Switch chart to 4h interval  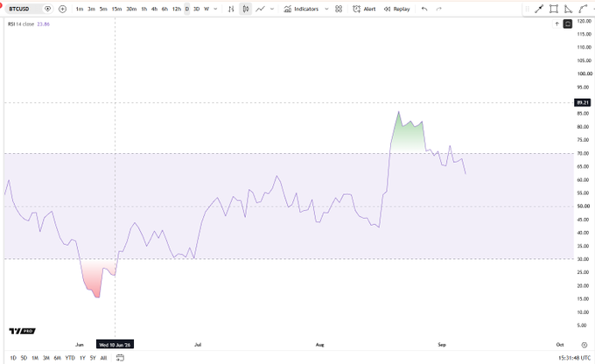[x=155, y=9]
